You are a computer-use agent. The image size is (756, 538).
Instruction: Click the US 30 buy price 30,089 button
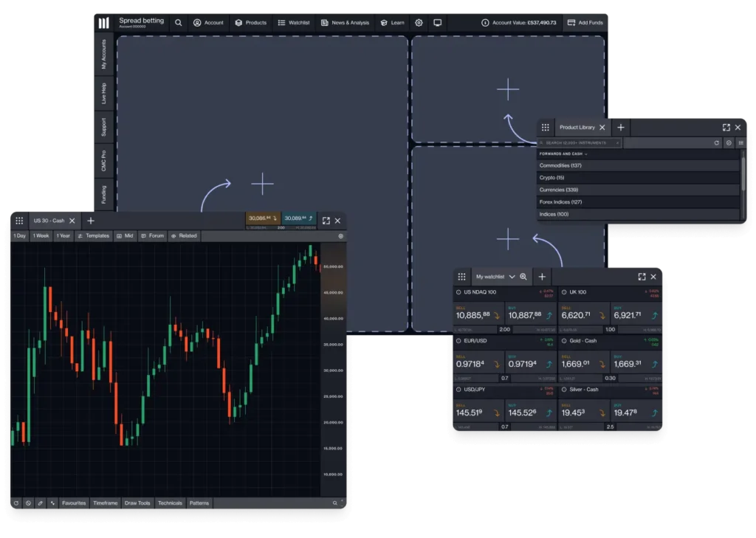pyautogui.click(x=299, y=218)
